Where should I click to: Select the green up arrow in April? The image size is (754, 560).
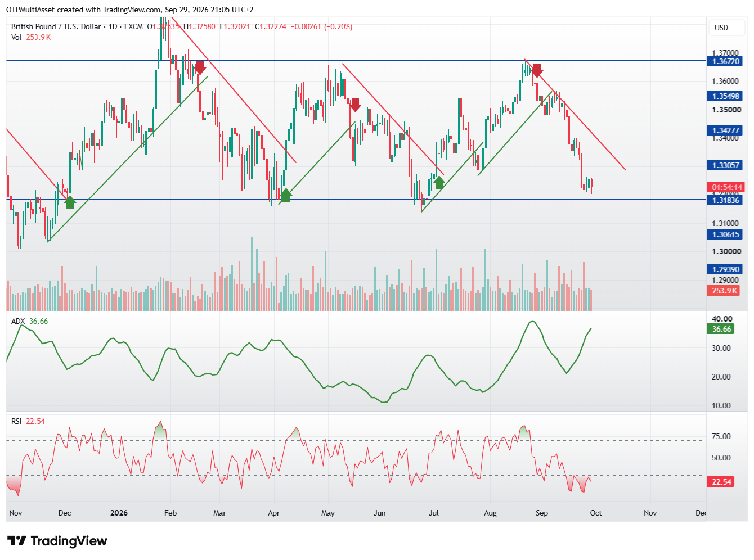pyautogui.click(x=286, y=195)
